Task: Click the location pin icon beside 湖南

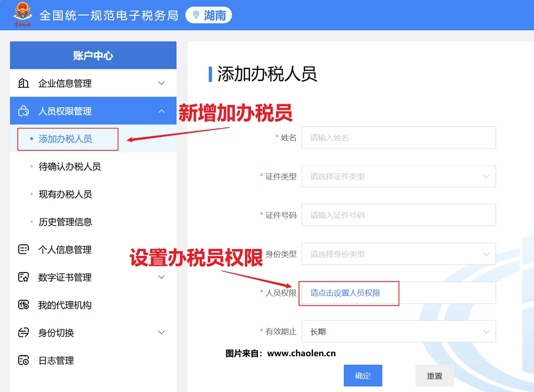Action: (196, 15)
